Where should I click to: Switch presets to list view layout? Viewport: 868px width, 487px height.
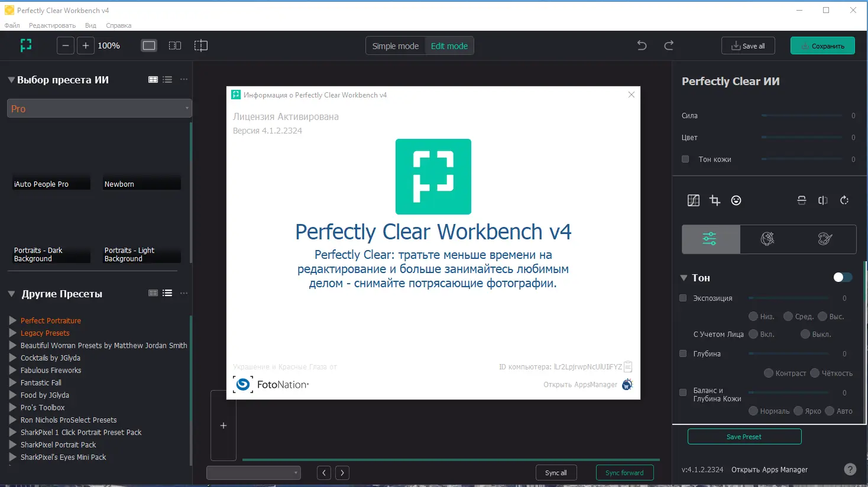click(x=167, y=79)
